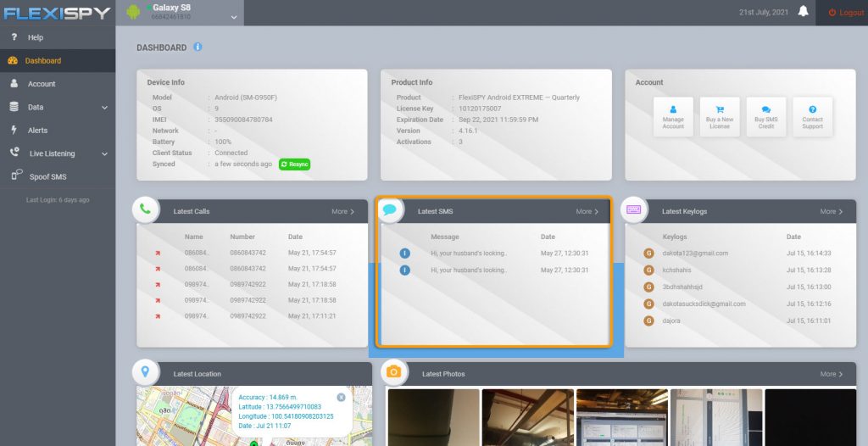
Task: Click the Account person icon in sidebar
Action: (x=14, y=83)
